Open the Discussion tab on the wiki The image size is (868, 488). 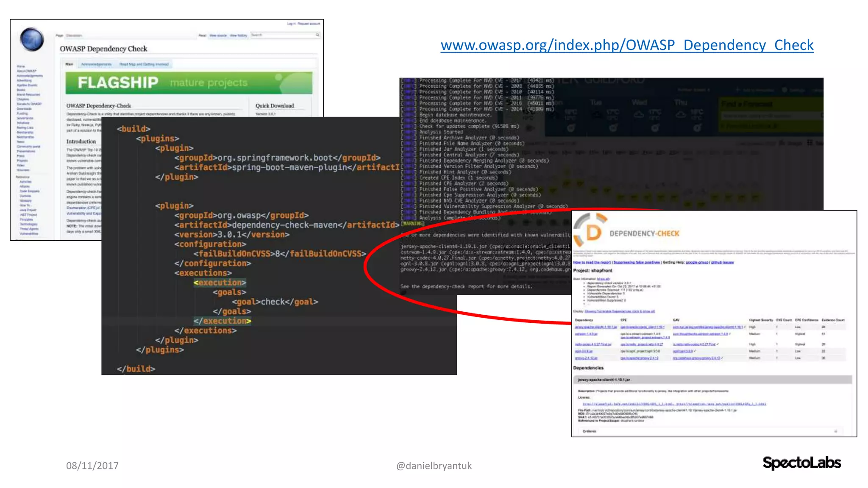tap(74, 36)
